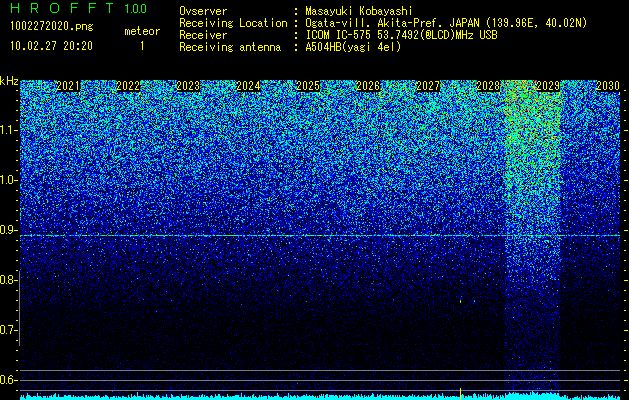629x400 pixels.
Task: Click the 2021 time marker
Action: [68, 86]
